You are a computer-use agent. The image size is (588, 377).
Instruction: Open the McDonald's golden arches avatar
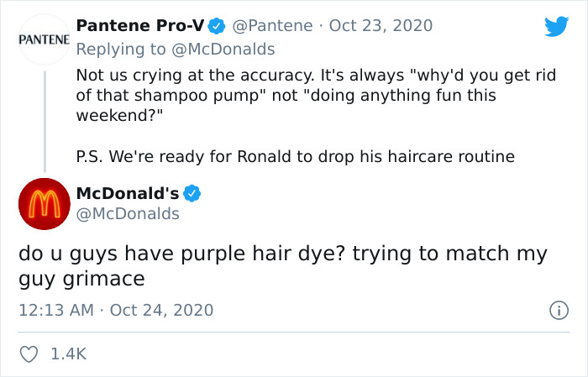[x=44, y=204]
